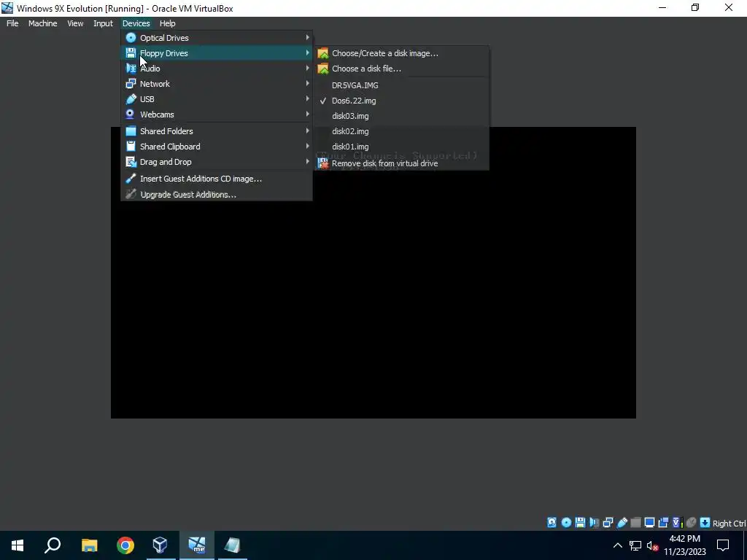
Task: Click the display status bar indicator
Action: click(649, 522)
